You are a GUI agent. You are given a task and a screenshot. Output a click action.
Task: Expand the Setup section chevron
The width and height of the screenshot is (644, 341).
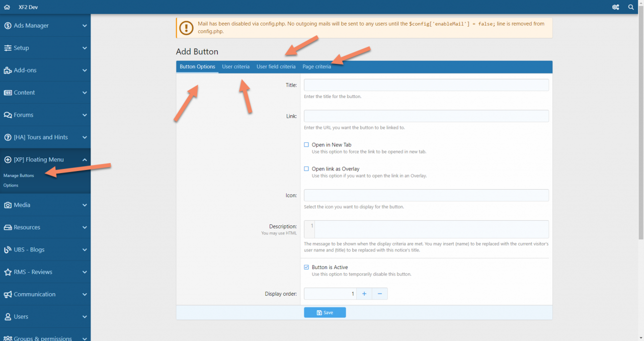point(85,48)
